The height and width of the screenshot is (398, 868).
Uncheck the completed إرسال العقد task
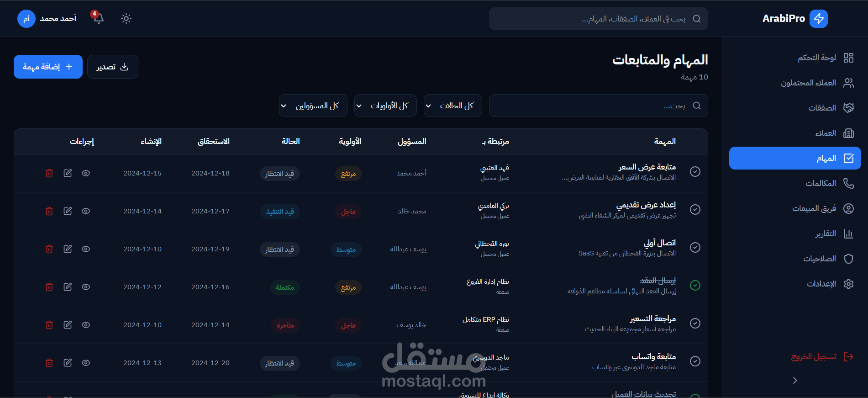coord(695,285)
